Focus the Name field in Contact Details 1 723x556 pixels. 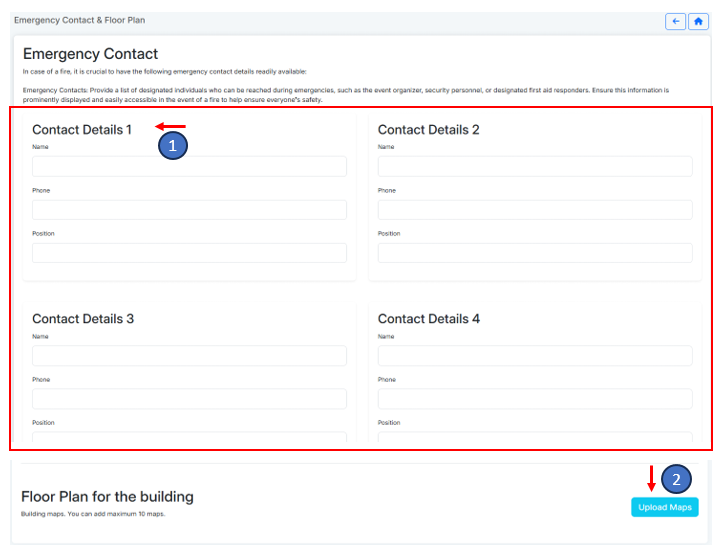point(189,166)
